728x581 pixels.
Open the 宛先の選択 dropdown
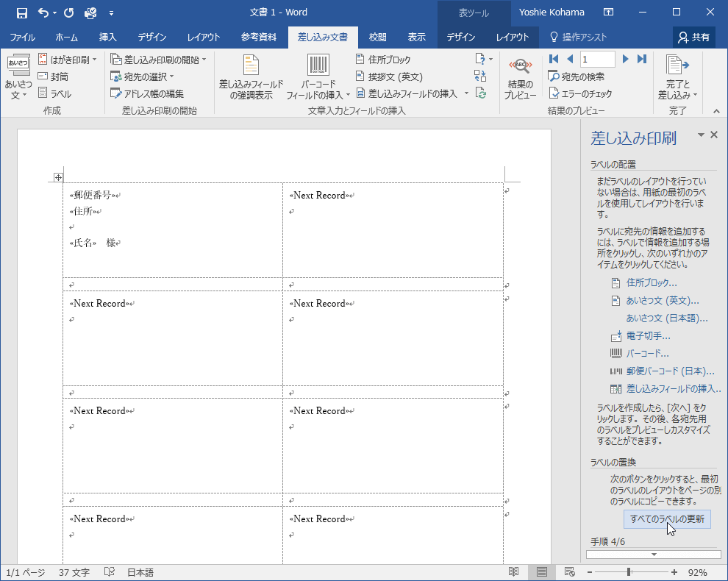142,76
